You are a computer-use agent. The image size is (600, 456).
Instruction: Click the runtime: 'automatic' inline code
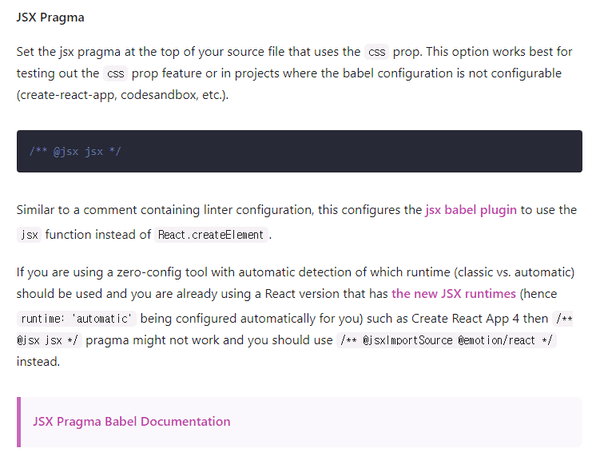click(77, 319)
